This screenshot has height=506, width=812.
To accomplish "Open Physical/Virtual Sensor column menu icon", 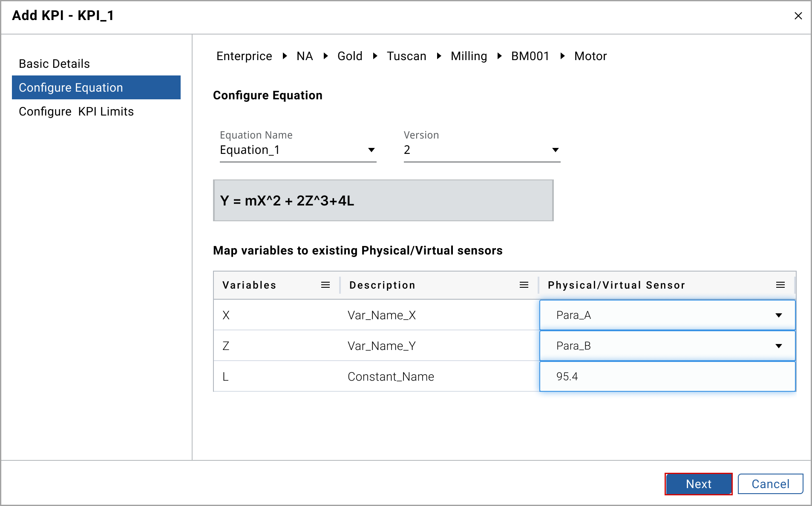I will point(780,285).
